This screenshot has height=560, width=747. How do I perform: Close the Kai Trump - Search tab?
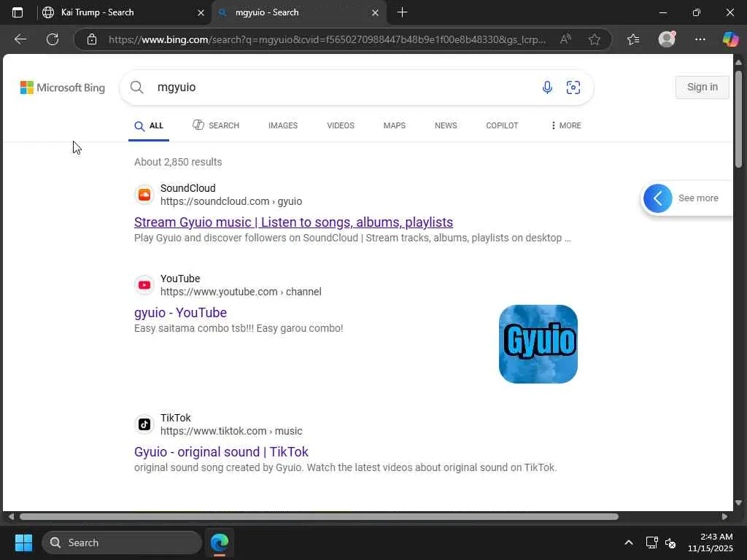[201, 13]
